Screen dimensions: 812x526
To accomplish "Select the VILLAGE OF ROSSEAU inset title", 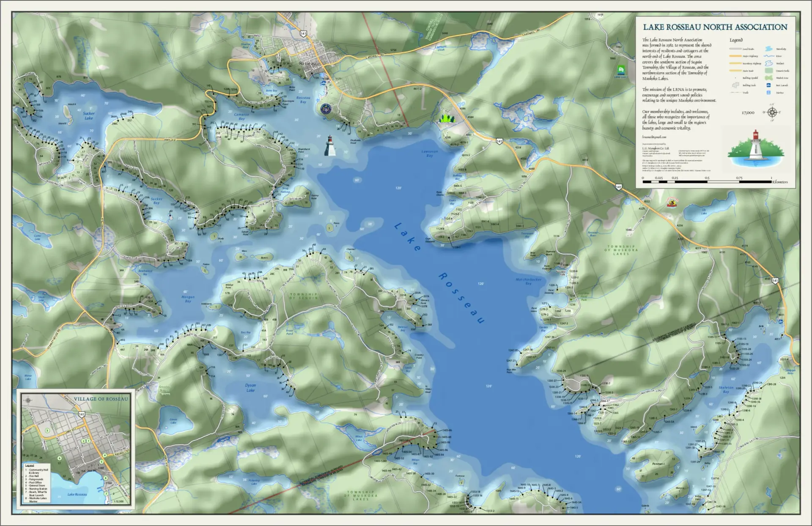I will (x=101, y=399).
